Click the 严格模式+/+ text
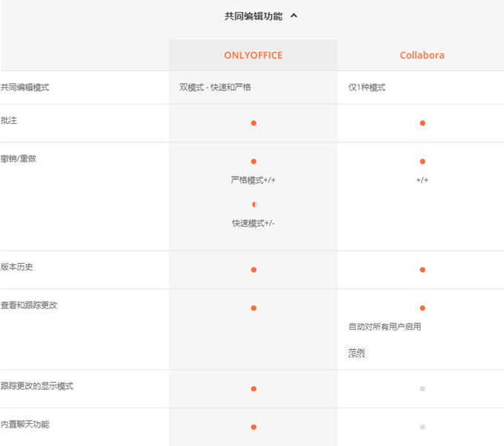The image size is (504, 446). coord(253,180)
